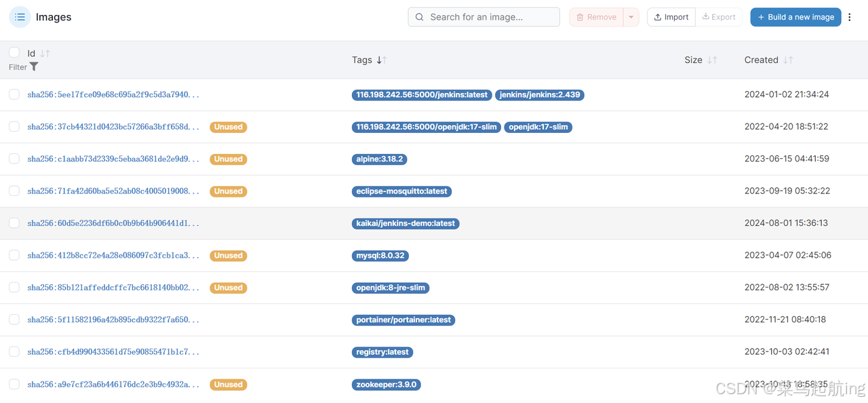The image size is (868, 403).
Task: Click Unused badge on eclipse-mosquitto row
Action: pos(229,191)
